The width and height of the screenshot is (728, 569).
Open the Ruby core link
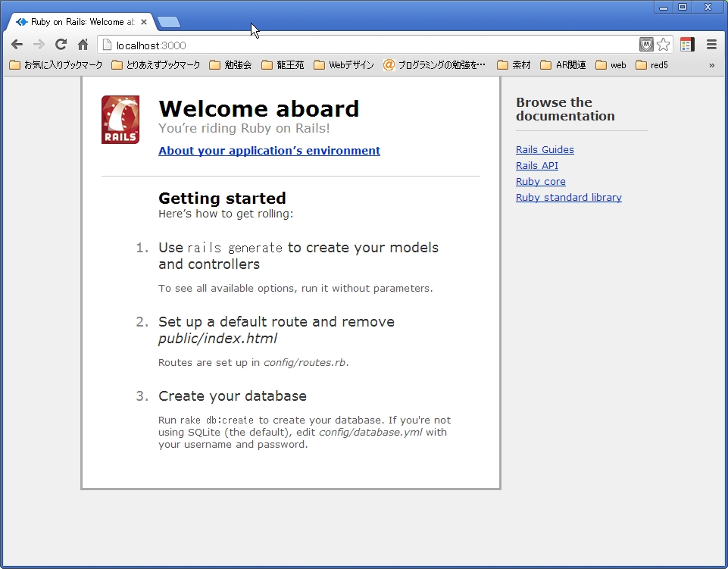point(540,181)
